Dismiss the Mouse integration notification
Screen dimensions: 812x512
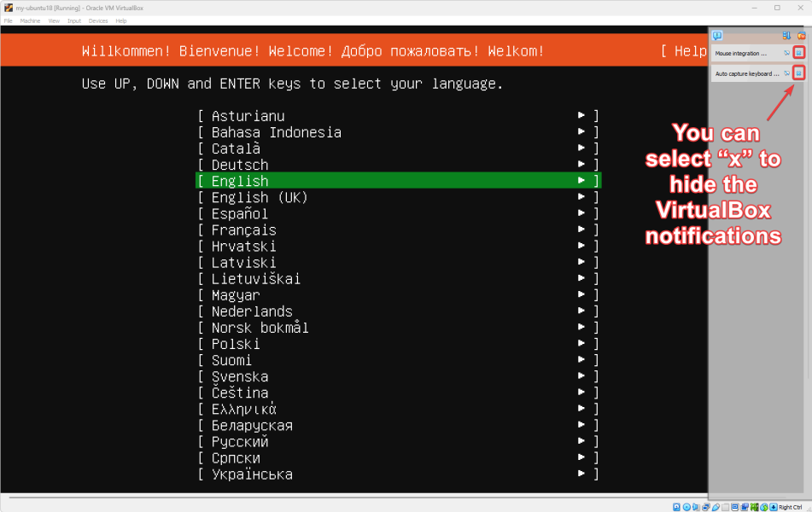pos(799,53)
